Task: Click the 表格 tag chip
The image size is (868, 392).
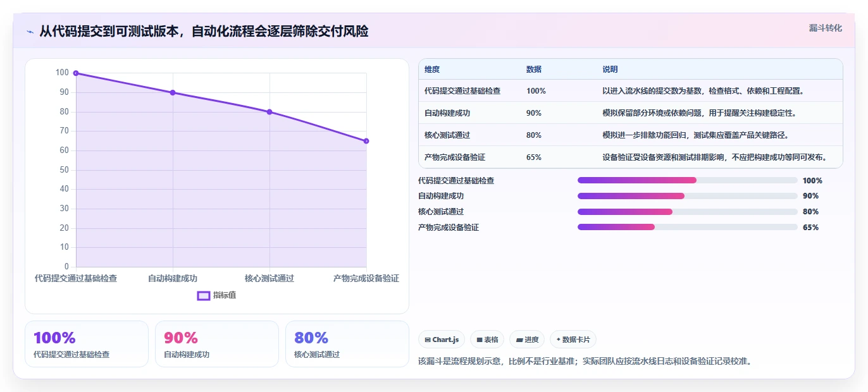Action: (x=487, y=340)
